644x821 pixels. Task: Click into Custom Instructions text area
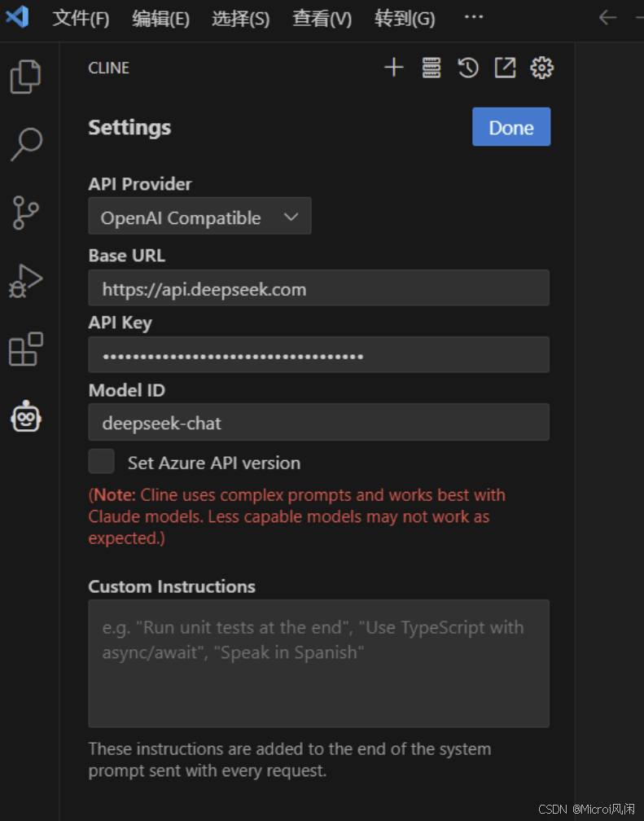click(318, 663)
